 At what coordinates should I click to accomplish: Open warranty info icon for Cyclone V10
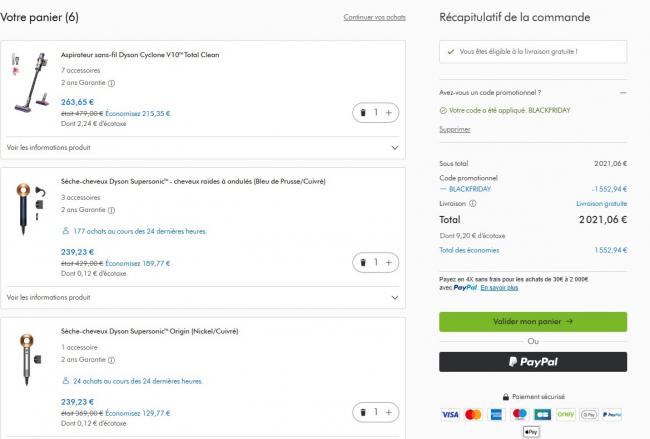[112, 83]
